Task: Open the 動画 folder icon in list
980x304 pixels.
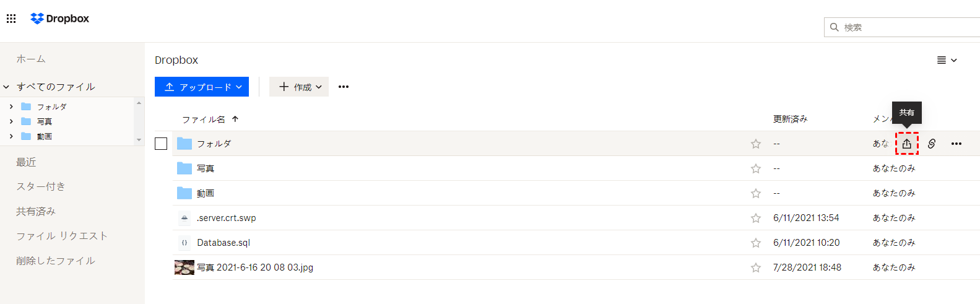Action: pos(184,193)
